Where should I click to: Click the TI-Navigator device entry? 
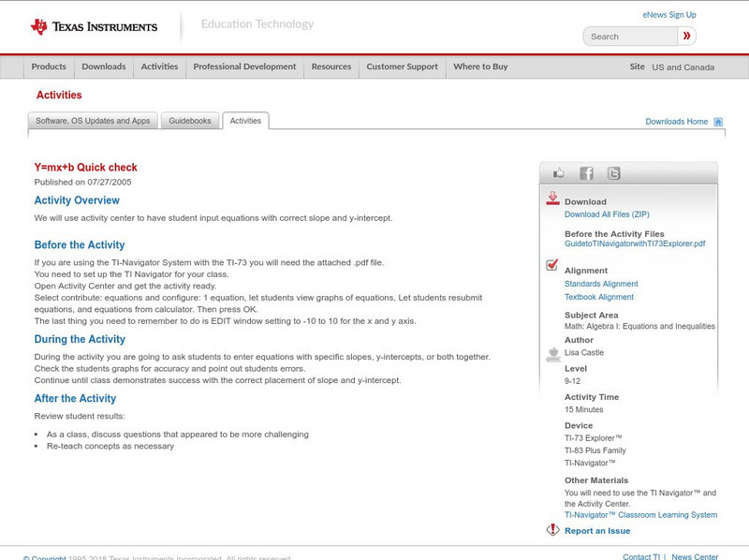pos(590,463)
